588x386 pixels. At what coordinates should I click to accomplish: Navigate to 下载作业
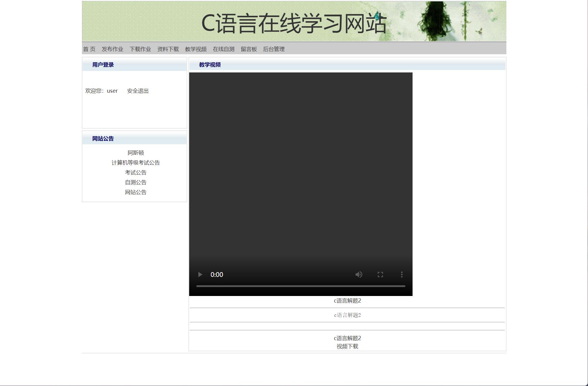coord(141,49)
